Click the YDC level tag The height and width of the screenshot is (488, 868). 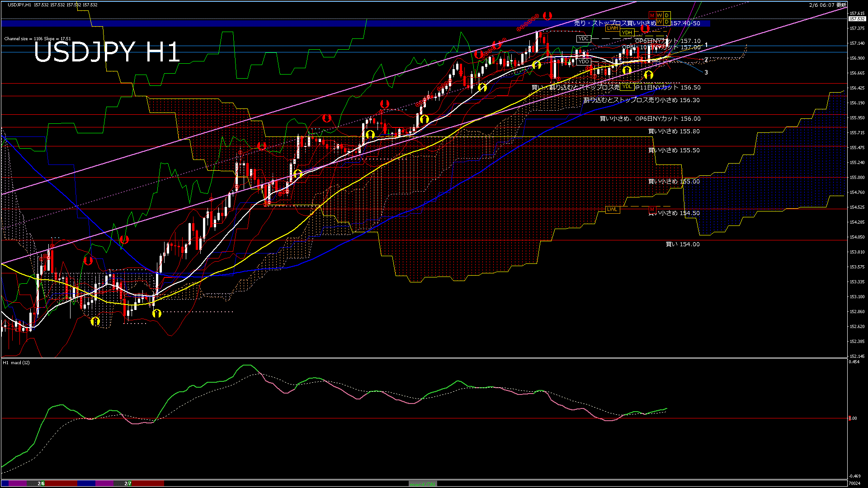[x=584, y=39]
